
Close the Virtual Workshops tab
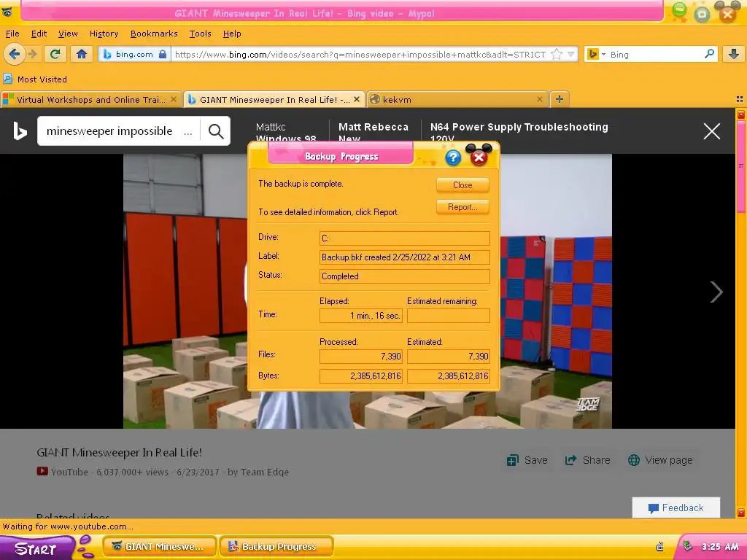click(x=174, y=99)
